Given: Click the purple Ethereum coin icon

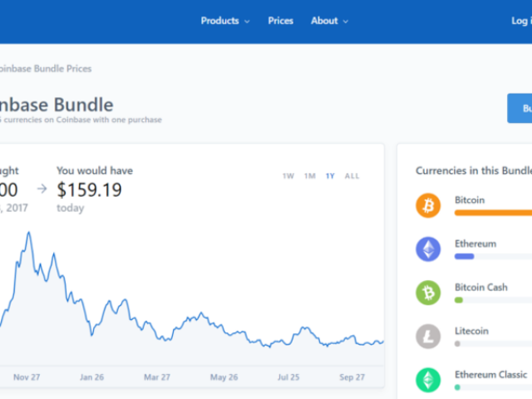Looking at the screenshot, I should (428, 249).
